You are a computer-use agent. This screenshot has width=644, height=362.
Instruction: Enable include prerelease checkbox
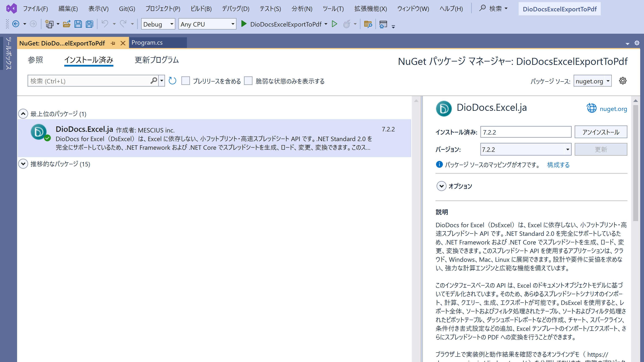(185, 81)
